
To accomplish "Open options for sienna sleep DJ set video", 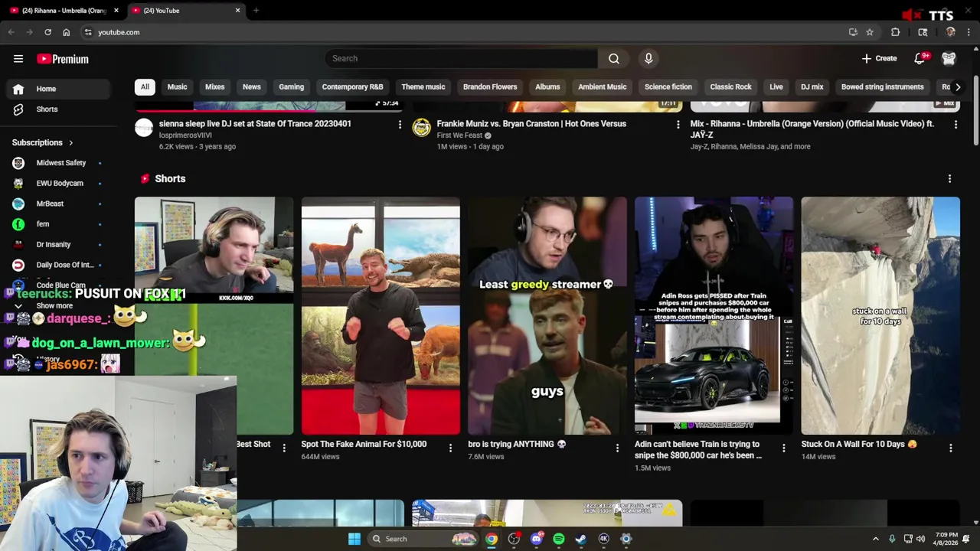I will pyautogui.click(x=399, y=125).
